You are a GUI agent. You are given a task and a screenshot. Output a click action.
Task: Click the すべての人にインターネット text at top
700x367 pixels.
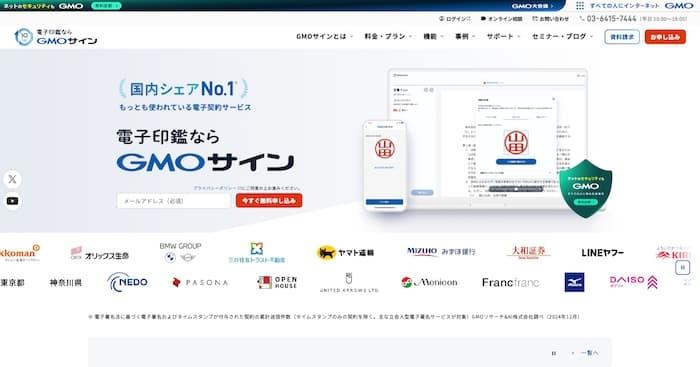[x=625, y=6]
